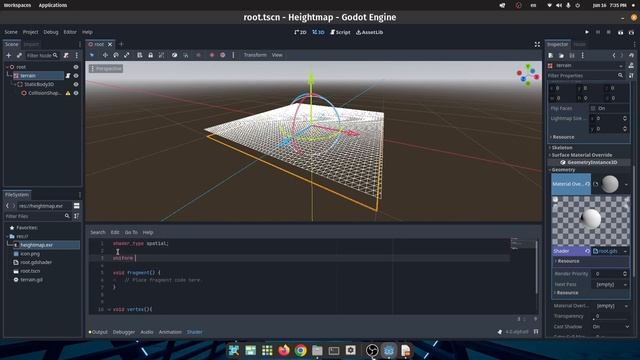The image size is (640, 360).
Task: Open shader editor Go To menu
Action: pyautogui.click(x=131, y=232)
